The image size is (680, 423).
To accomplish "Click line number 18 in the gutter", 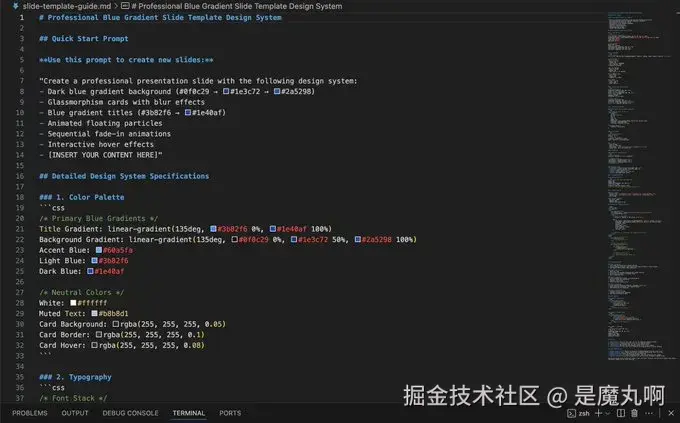I will [x=20, y=197].
